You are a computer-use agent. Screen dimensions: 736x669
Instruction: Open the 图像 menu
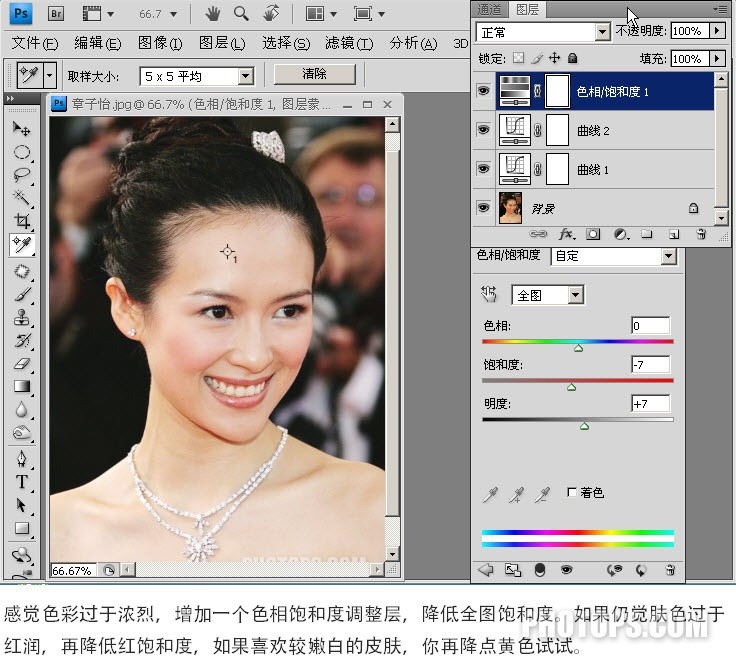pyautogui.click(x=160, y=43)
